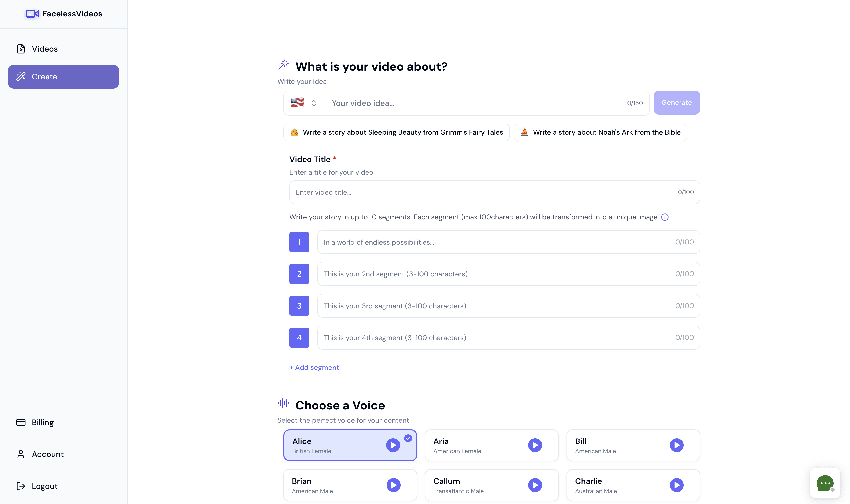Preview Bill's American Male voice
The image size is (850, 504).
click(676, 445)
